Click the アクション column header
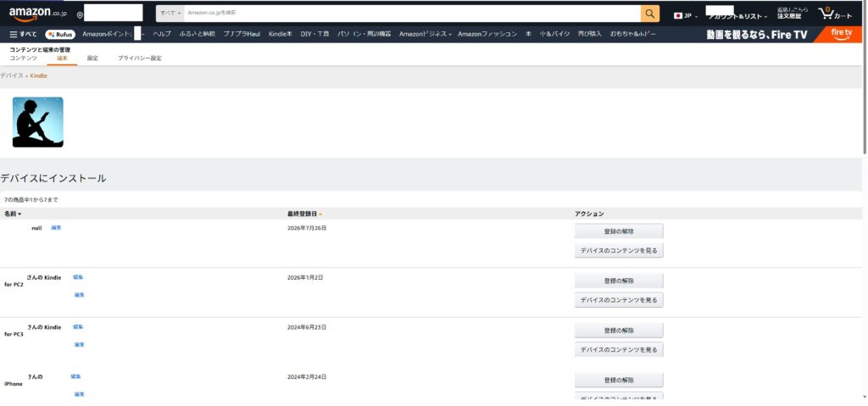The height and width of the screenshot is (406, 868). [589, 214]
